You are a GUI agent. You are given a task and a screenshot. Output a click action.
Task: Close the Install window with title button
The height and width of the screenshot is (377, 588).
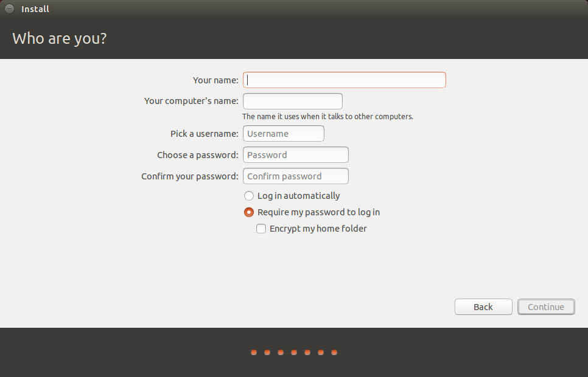[9, 9]
